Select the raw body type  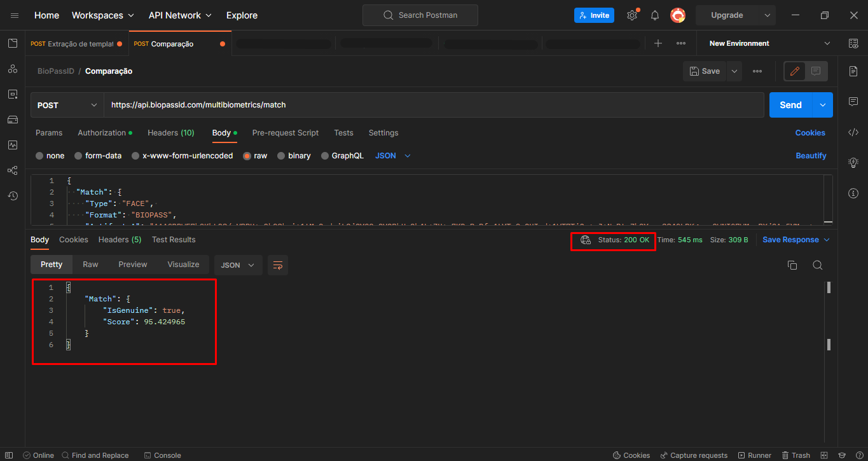[x=247, y=156]
